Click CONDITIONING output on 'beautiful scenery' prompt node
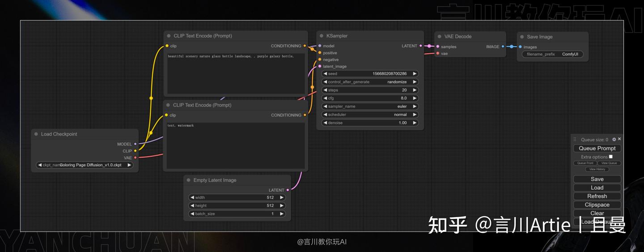Screen dimensions: 644x252 click(305, 46)
